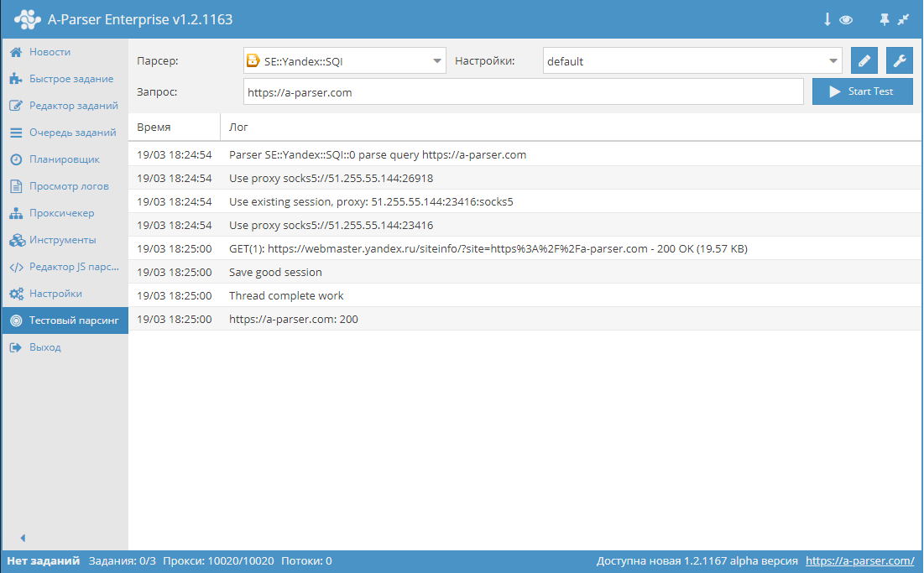Select the 'https://a-parser.com: 200' result row
The image size is (924, 573).
525,319
